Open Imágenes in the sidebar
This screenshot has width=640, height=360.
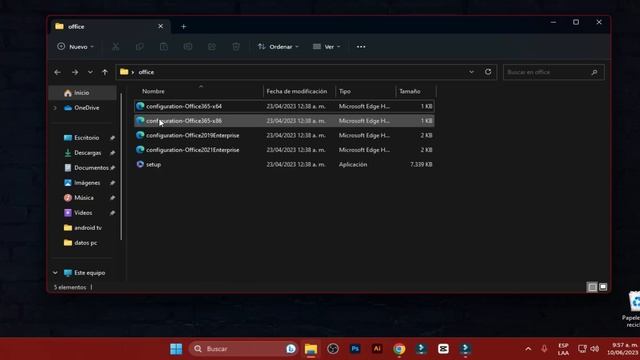(83, 183)
